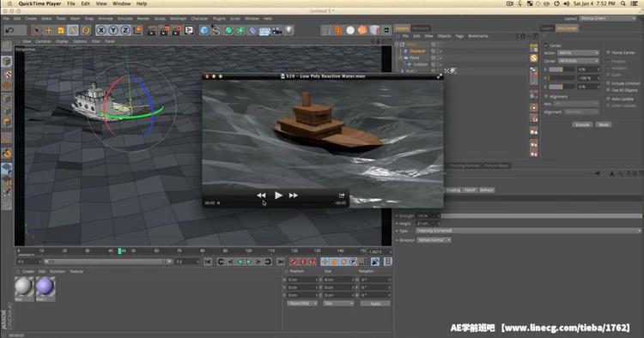Click the Reset button in Axis Center

(604, 124)
